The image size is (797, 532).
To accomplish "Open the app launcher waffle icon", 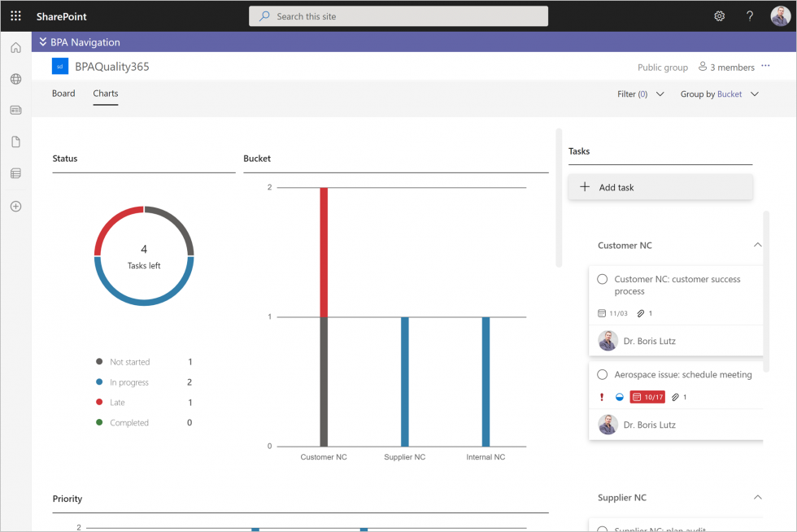I will [x=15, y=16].
